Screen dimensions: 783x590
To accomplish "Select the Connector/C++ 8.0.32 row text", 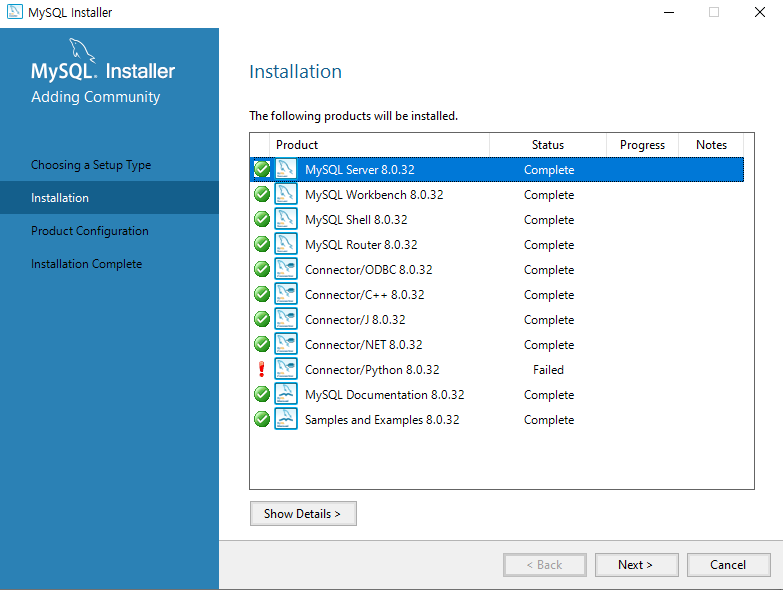I will tap(365, 295).
